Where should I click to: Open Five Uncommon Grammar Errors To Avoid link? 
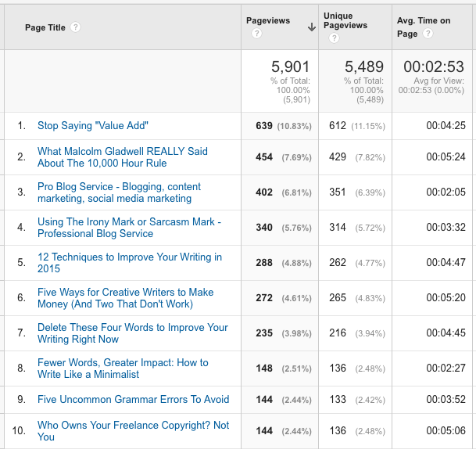click(134, 399)
